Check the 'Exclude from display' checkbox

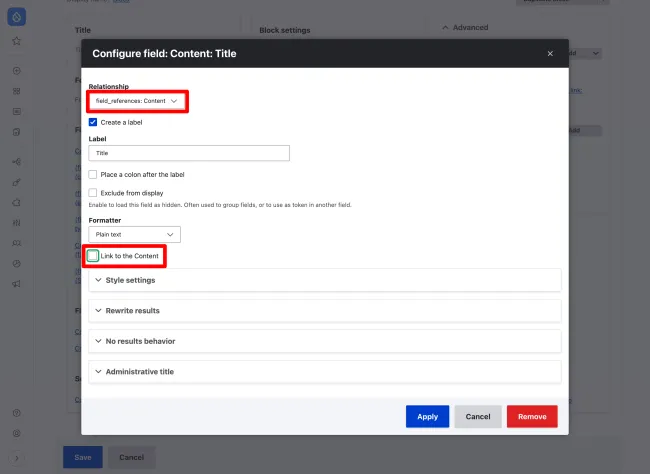point(93,193)
